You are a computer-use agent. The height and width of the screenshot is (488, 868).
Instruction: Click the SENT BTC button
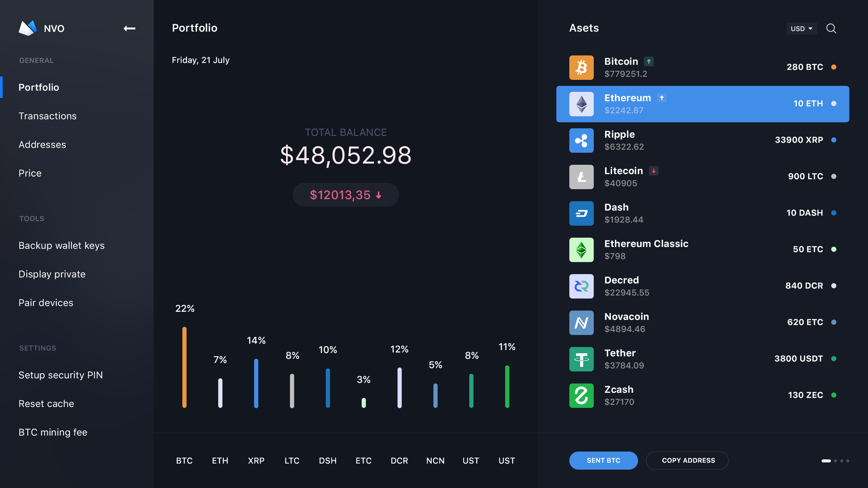pos(604,460)
